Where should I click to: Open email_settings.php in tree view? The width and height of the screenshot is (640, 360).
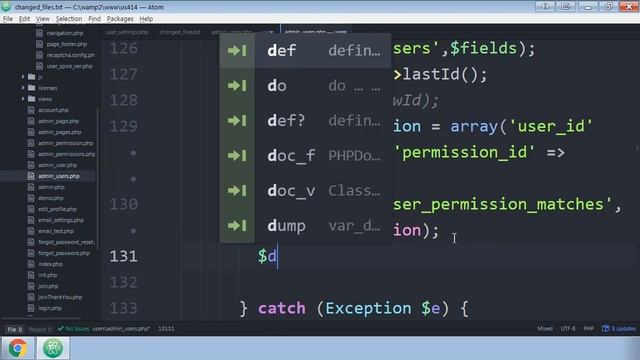(61, 220)
